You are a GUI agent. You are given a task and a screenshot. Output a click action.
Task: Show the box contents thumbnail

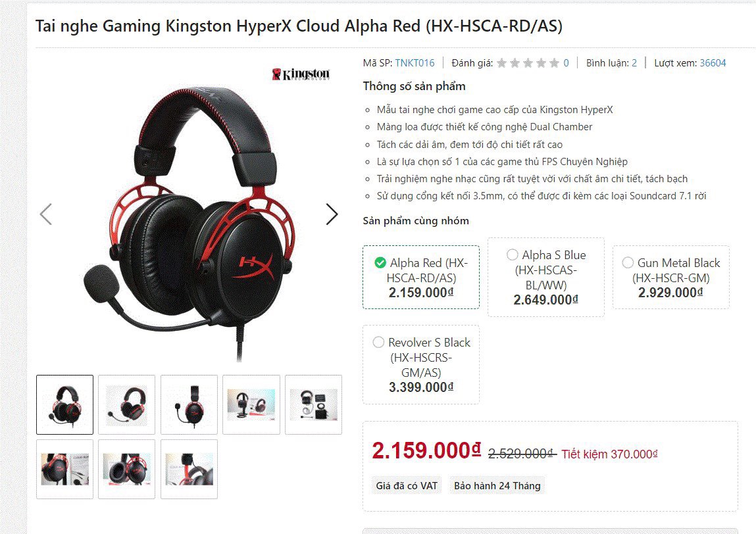click(x=313, y=405)
